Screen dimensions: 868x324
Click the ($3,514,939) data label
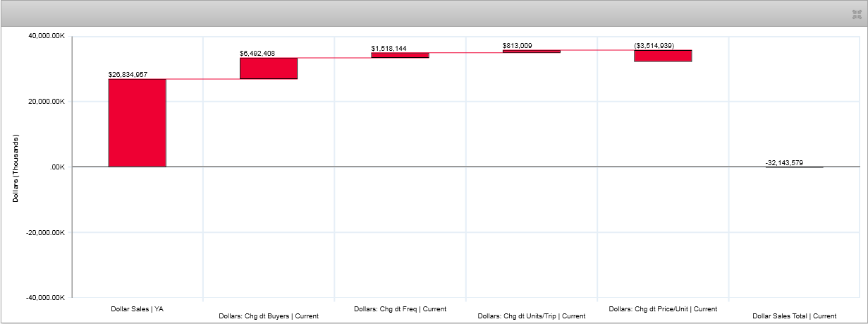654,46
